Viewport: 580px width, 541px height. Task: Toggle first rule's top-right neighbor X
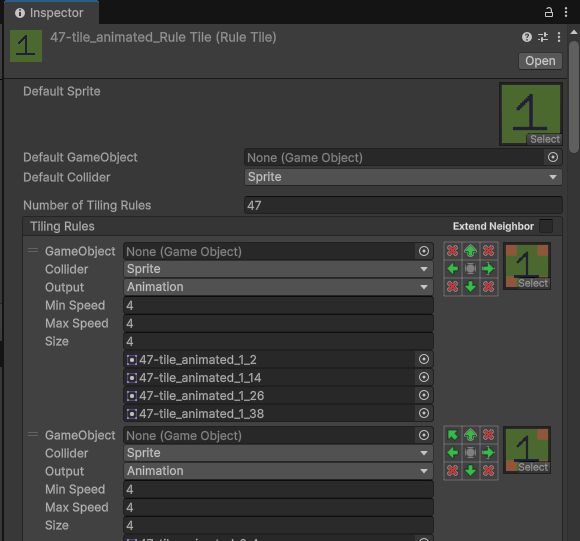(489, 251)
